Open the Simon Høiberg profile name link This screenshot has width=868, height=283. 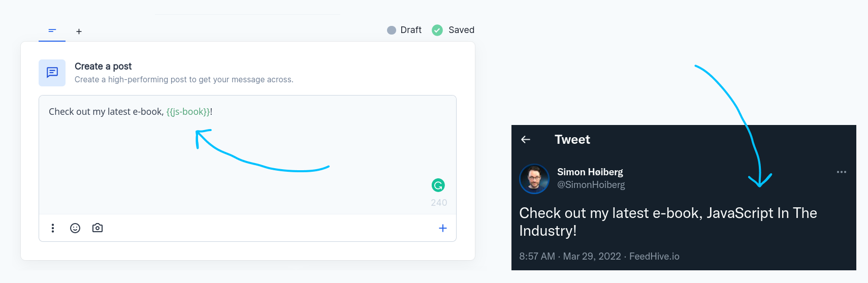(590, 172)
